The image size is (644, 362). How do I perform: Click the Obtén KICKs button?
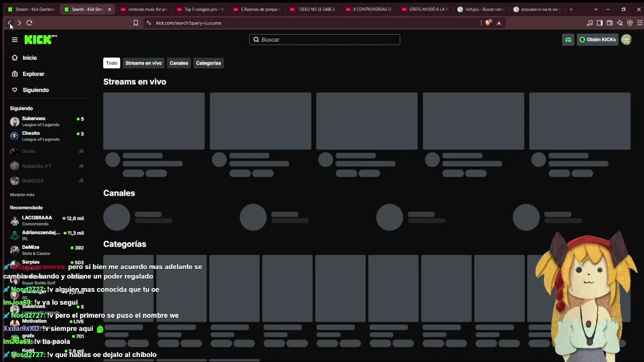pyautogui.click(x=597, y=40)
